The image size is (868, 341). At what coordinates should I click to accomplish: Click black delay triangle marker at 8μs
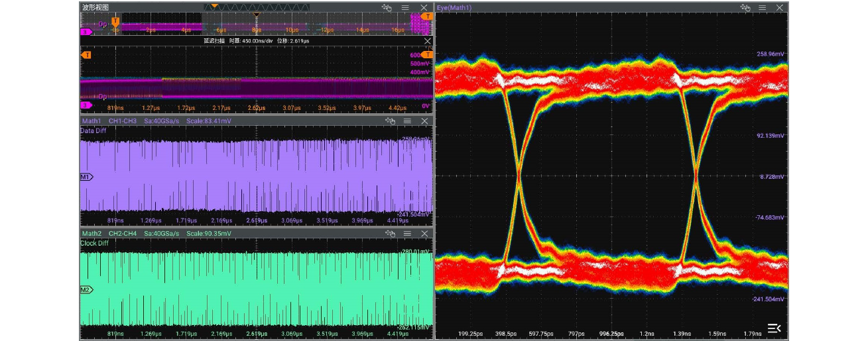point(257,15)
